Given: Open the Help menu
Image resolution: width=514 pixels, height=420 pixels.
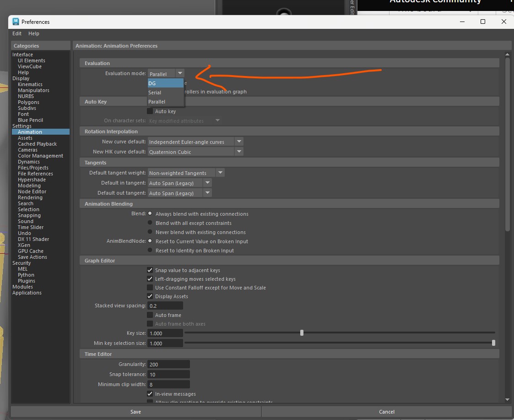Looking at the screenshot, I should [x=33, y=33].
